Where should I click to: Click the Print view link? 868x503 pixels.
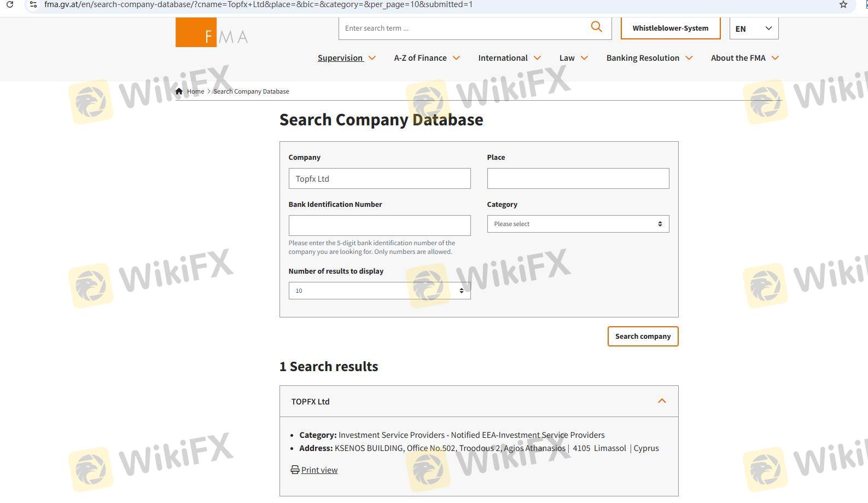click(x=319, y=470)
